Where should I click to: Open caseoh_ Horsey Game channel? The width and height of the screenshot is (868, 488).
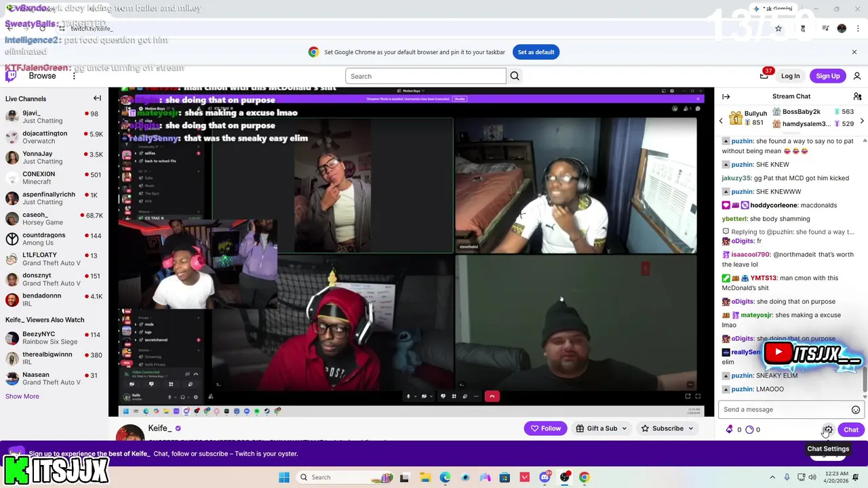54,218
